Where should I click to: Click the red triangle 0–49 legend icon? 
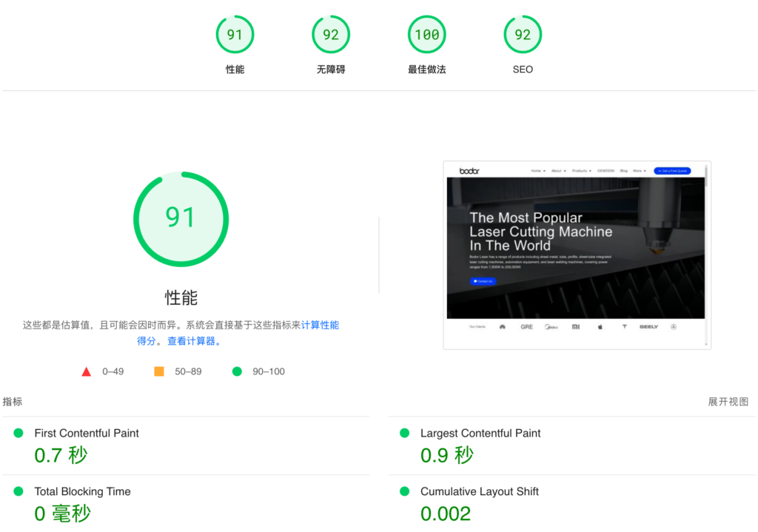click(x=86, y=371)
